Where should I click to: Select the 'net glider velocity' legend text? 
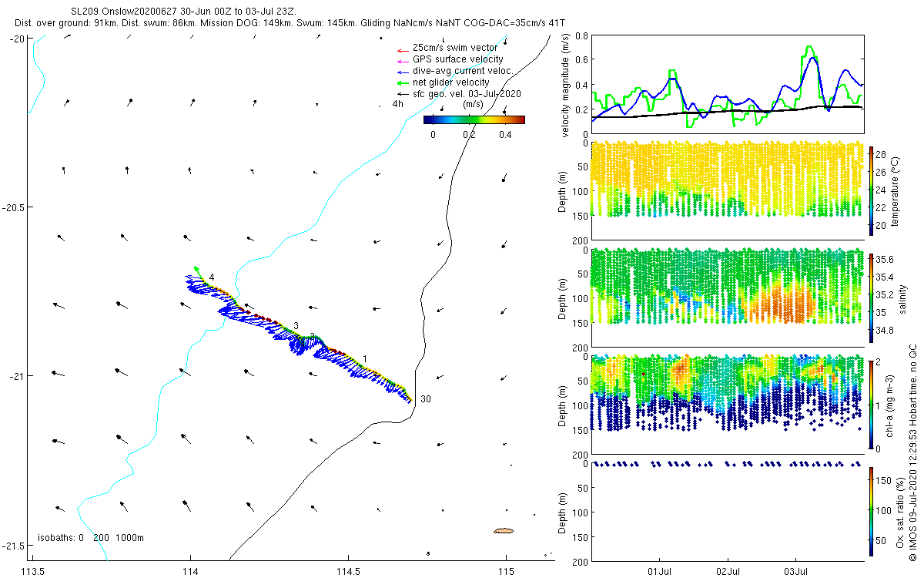click(x=450, y=82)
